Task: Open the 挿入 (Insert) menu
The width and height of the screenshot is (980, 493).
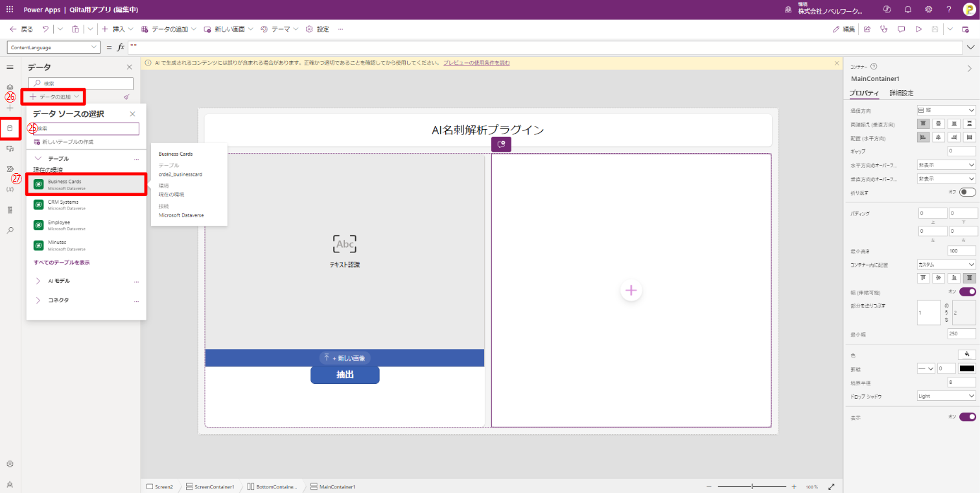Action: click(x=117, y=29)
